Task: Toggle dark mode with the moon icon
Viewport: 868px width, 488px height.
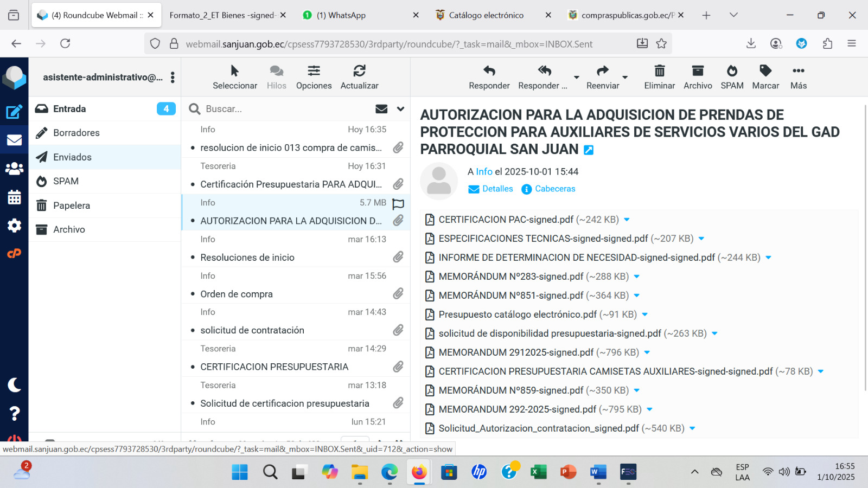Action: pos(14,385)
